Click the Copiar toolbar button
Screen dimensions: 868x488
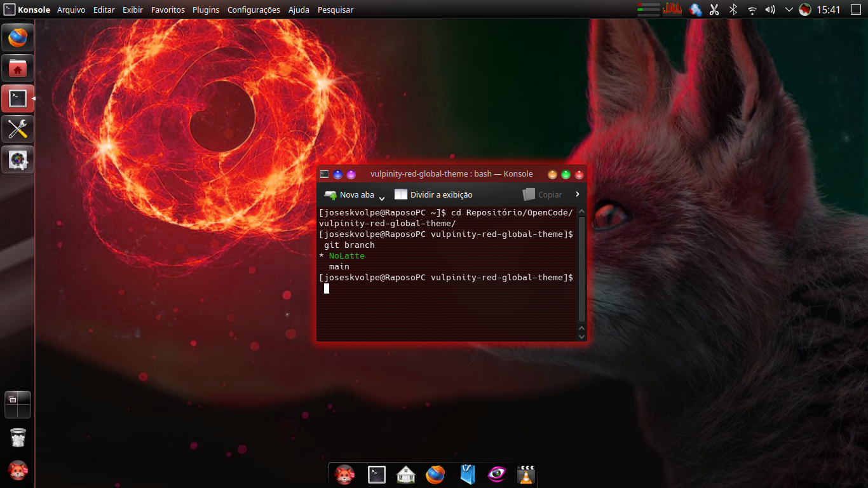[542, 194]
